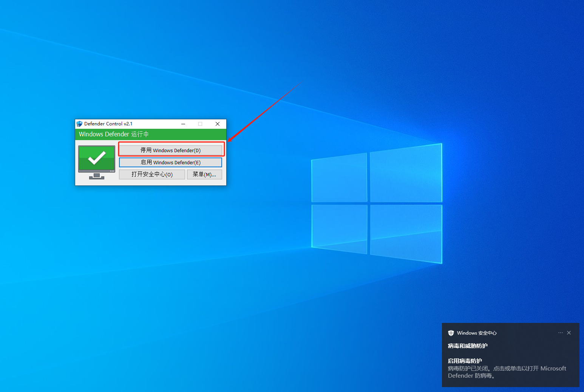Minimize the Defender Control window
Viewport: 584px width, 392px height.
[x=183, y=124]
